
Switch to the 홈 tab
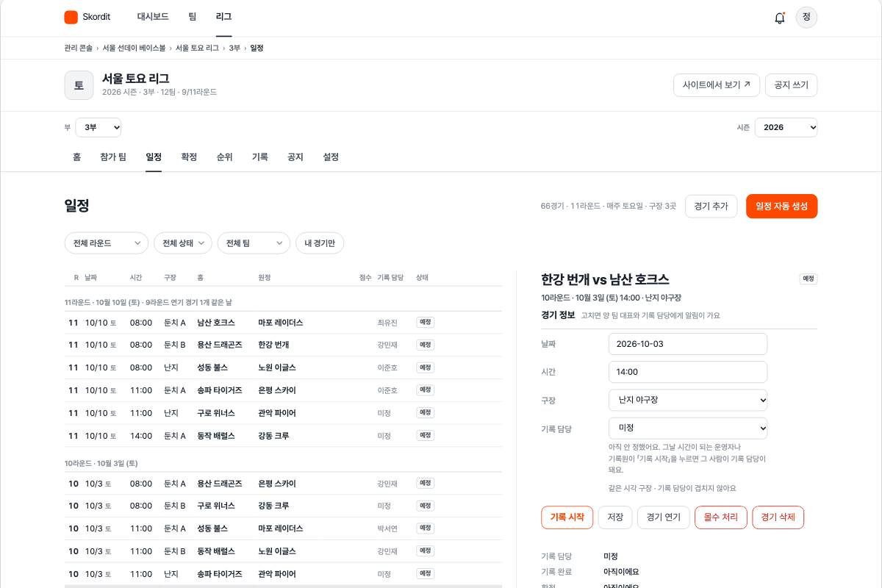coord(76,157)
